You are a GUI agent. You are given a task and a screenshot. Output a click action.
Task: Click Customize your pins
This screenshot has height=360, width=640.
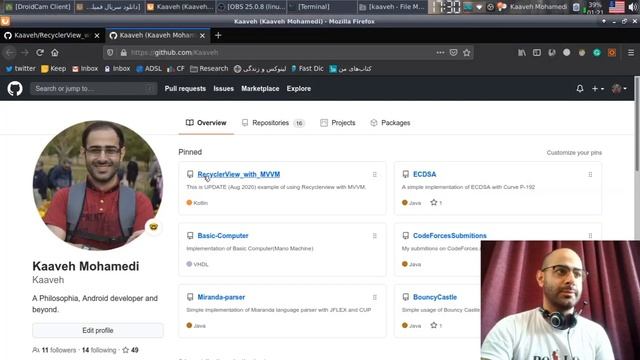point(574,153)
